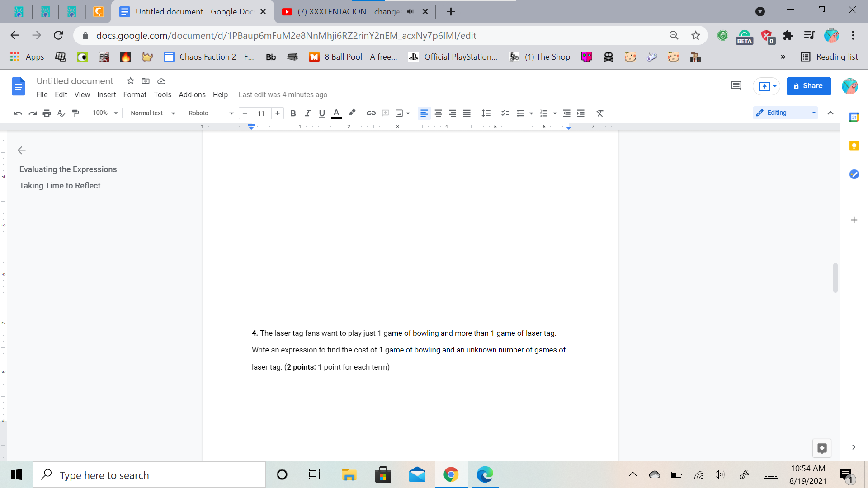Open the text color picker
Viewport: 868px width, 488px height.
[336, 113]
